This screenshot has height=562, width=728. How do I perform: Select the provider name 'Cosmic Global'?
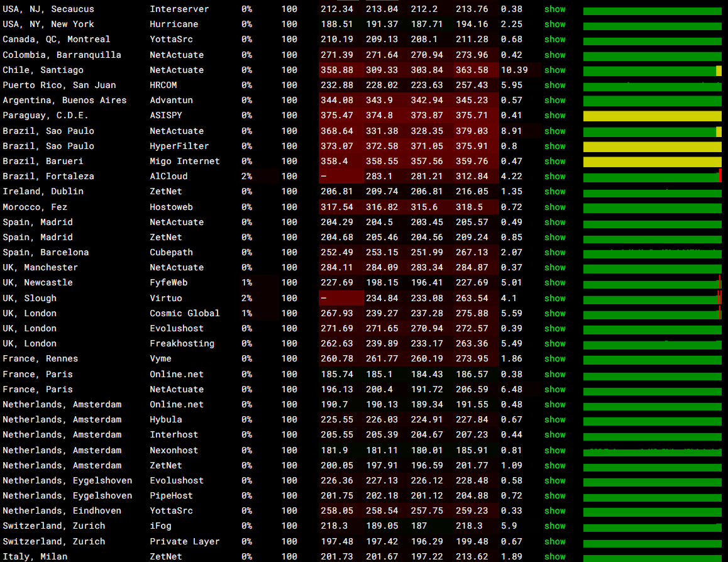(x=184, y=313)
